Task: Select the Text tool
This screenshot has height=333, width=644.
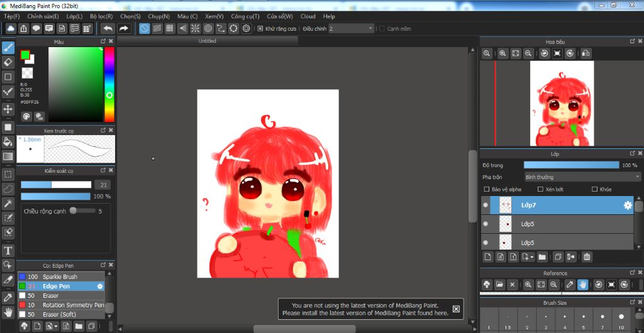Action: (x=8, y=250)
